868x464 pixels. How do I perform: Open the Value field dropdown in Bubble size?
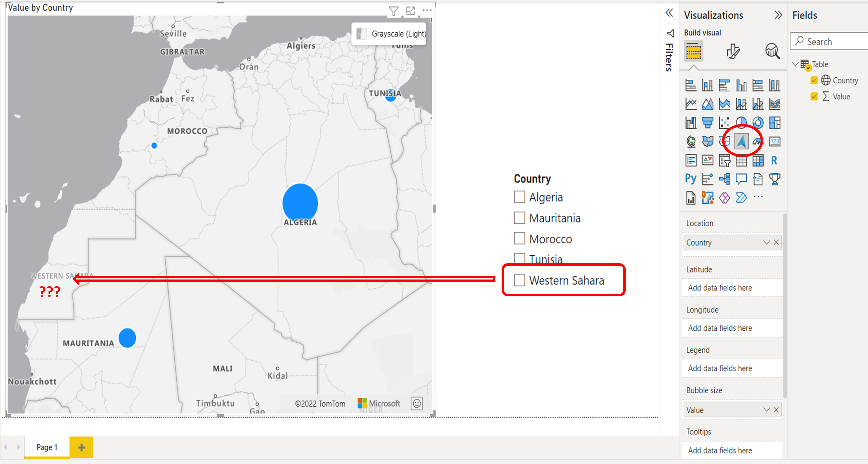tap(766, 410)
